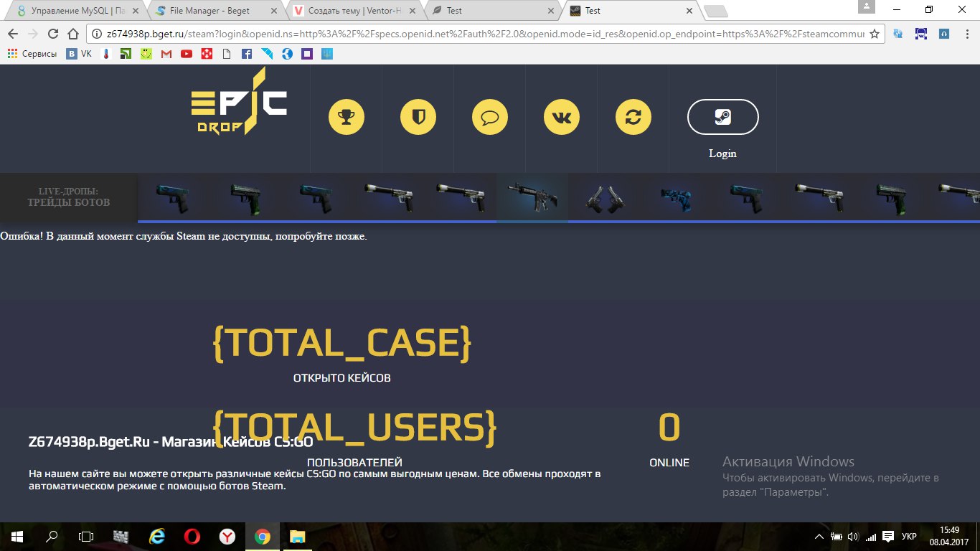Open the shield icon page in header
Screen dimensions: 980x551
[418, 117]
